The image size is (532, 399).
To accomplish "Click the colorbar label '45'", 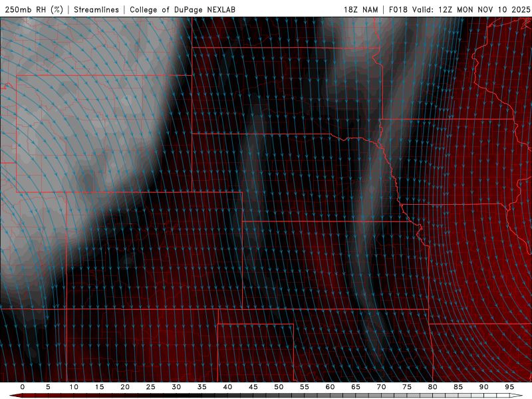I will 253,387.
